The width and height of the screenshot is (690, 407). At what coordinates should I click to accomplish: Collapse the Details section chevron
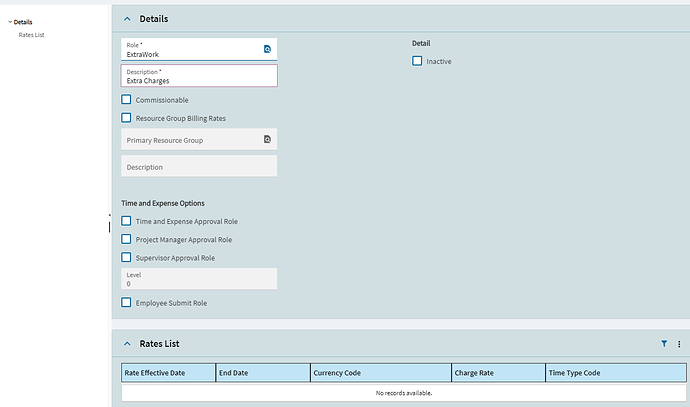coord(127,19)
